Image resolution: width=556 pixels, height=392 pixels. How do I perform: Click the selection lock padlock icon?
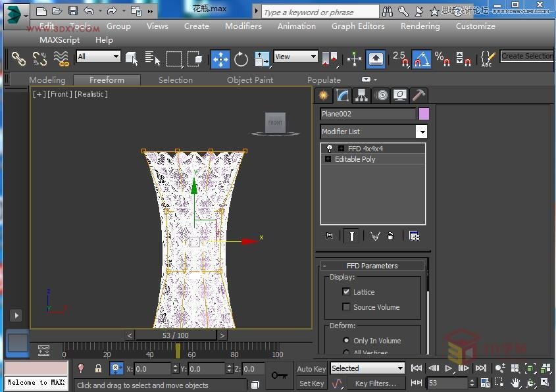click(x=98, y=369)
